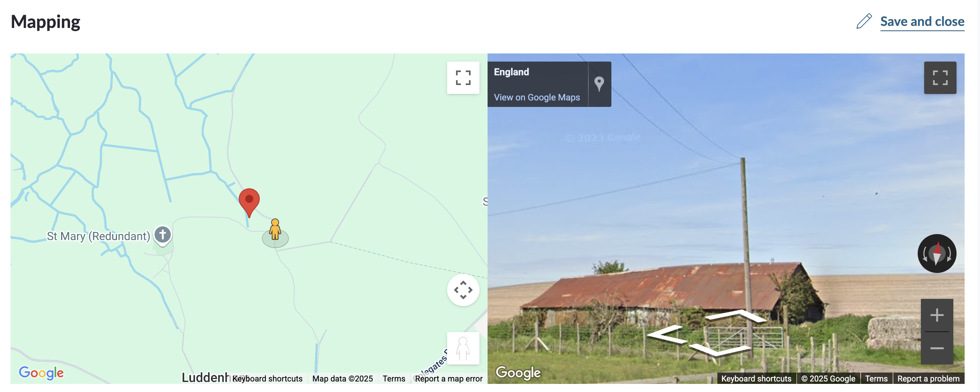Move using left Street View arrow
The image size is (980, 392).
tap(668, 334)
